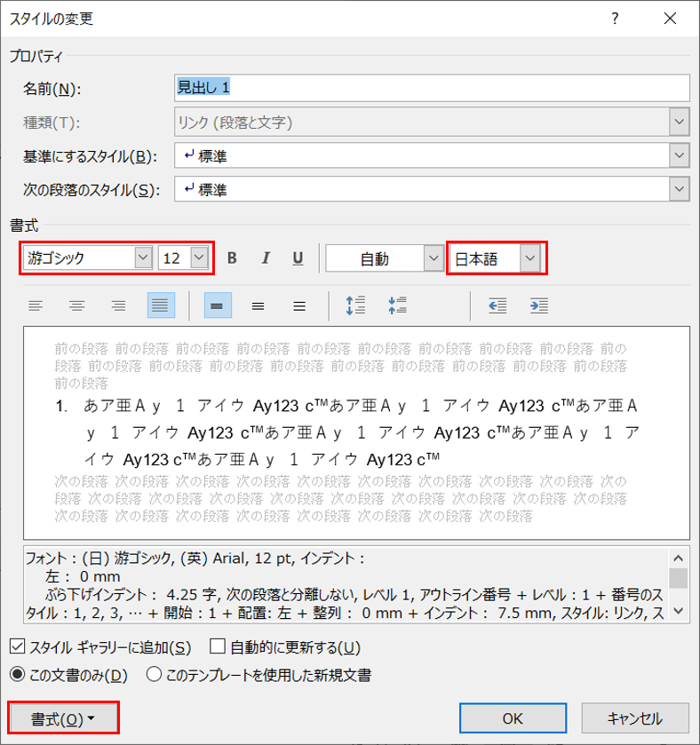Image resolution: width=700 pixels, height=745 pixels.
Task: Set double line spacing
Action: pyautogui.click(x=299, y=305)
